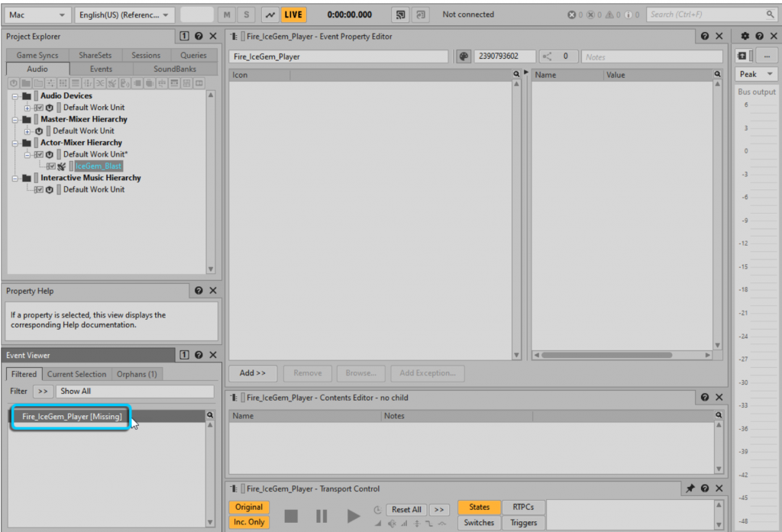Open Meter settings via the gear icon
The height and width of the screenshot is (532, 782).
pos(745,36)
